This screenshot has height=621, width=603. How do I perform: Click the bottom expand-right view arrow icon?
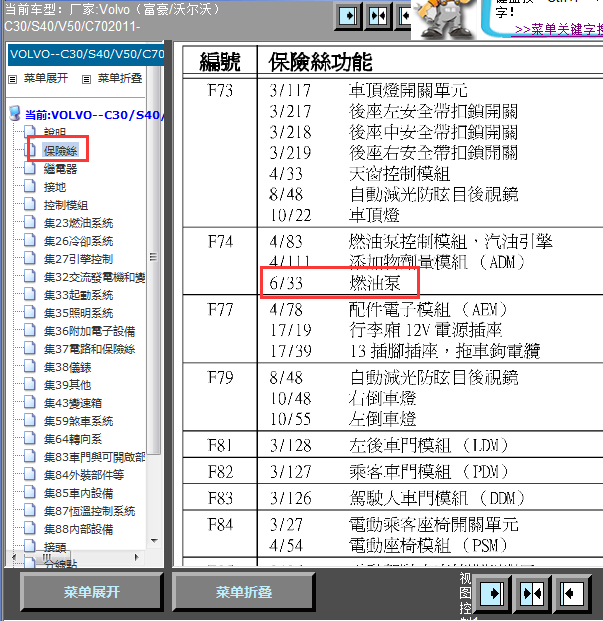tap(492, 593)
